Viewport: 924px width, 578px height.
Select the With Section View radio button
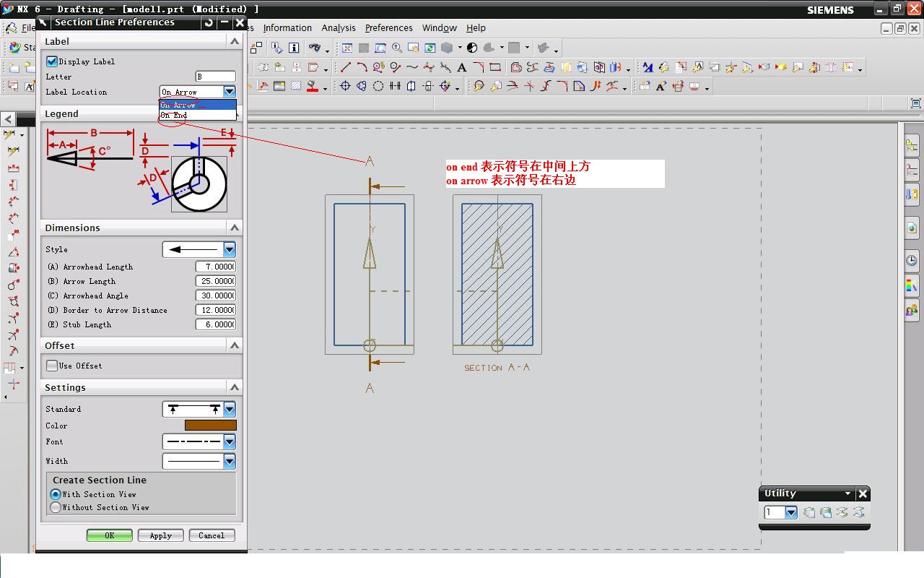[x=56, y=494]
